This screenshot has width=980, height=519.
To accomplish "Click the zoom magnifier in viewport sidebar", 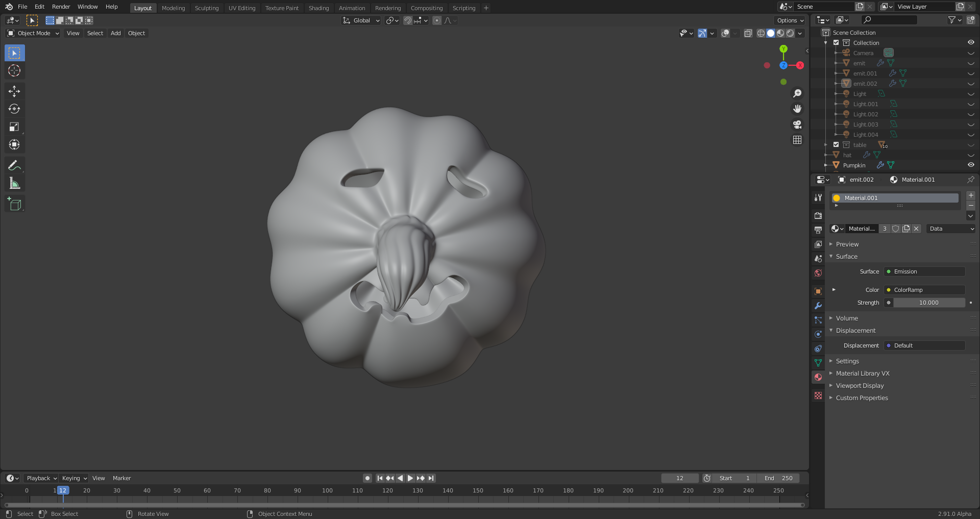I will click(797, 93).
